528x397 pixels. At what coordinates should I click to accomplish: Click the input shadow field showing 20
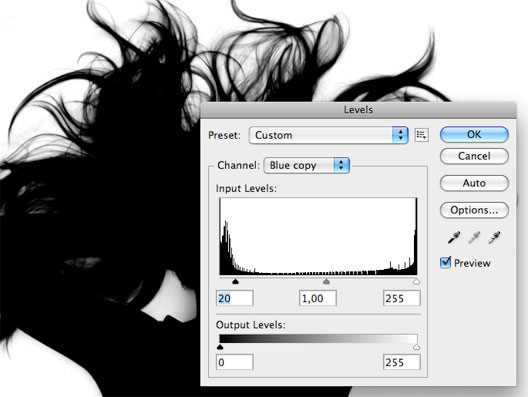pyautogui.click(x=234, y=298)
